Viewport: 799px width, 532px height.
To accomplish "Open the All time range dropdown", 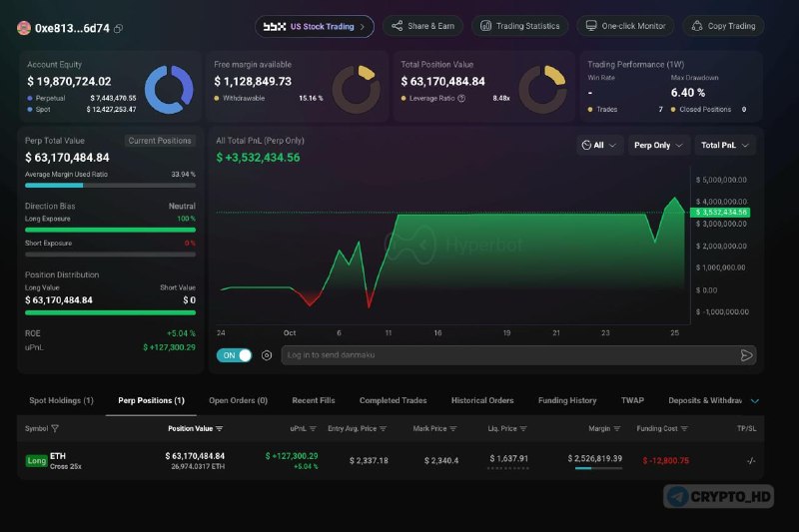I will (x=599, y=145).
